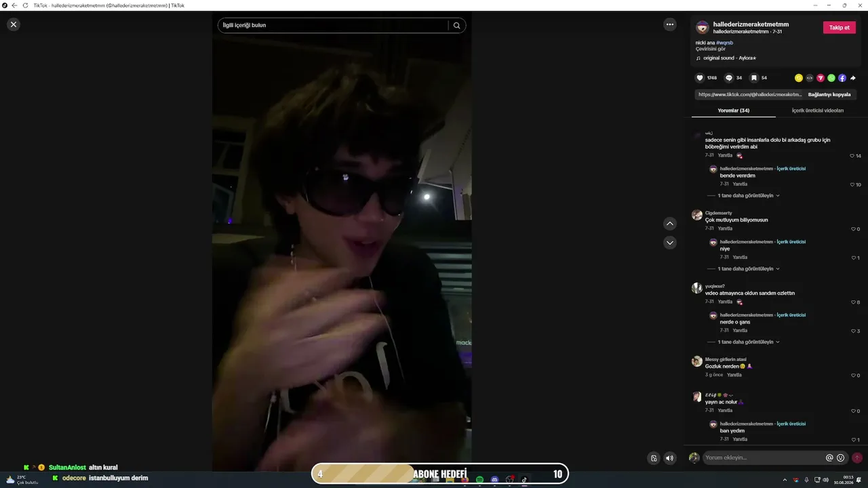This screenshot has width=868, height=488.
Task: Follow the creator with Takip et
Action: tap(840, 28)
